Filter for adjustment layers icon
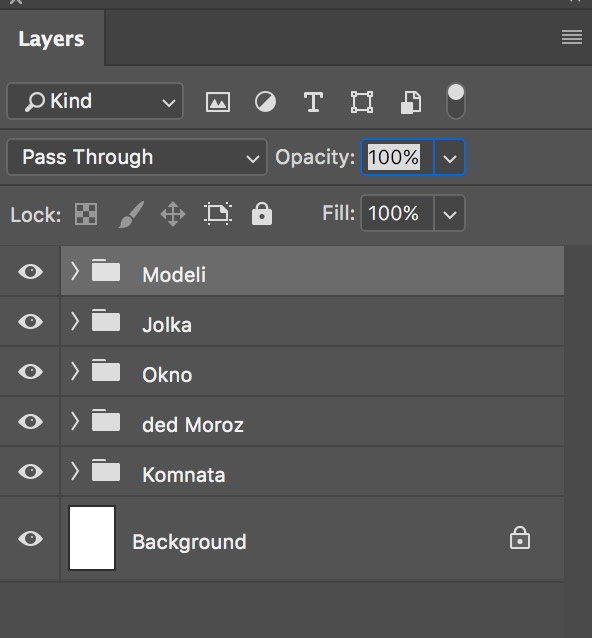This screenshot has width=592, height=638. 265,102
